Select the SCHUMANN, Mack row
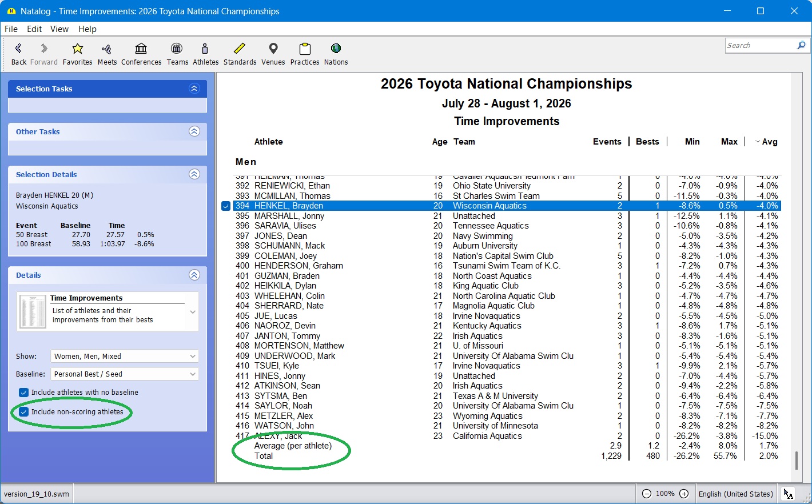 (507, 246)
